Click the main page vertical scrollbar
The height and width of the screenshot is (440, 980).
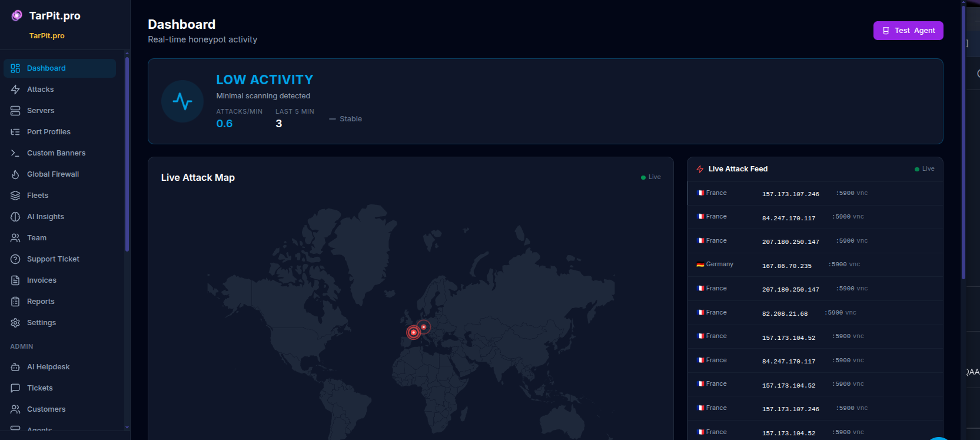click(964, 141)
